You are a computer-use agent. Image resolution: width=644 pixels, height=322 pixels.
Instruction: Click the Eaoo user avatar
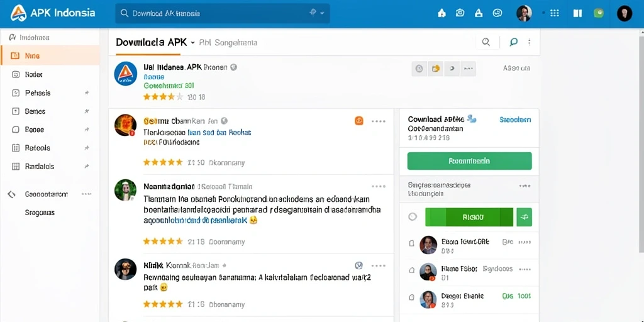click(x=428, y=245)
